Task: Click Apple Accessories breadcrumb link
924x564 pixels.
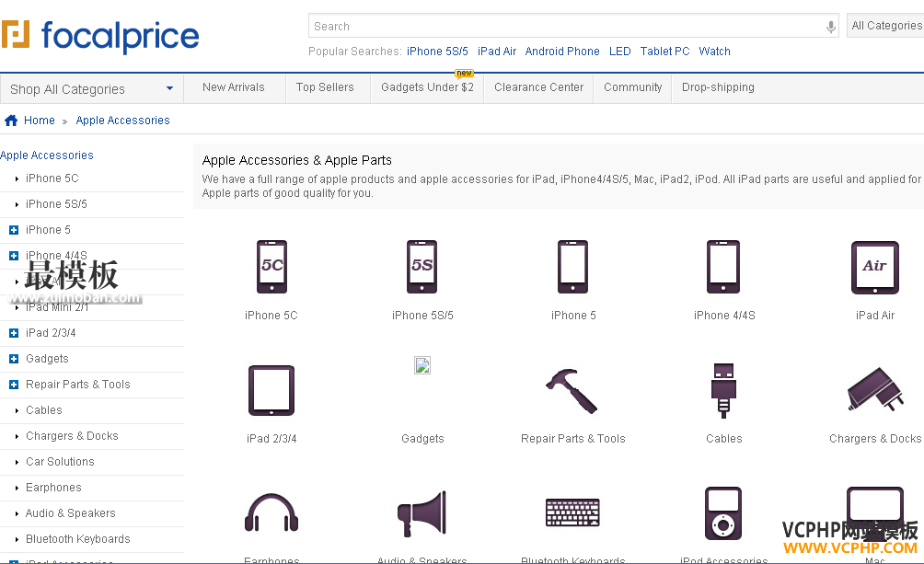Action: tap(122, 121)
